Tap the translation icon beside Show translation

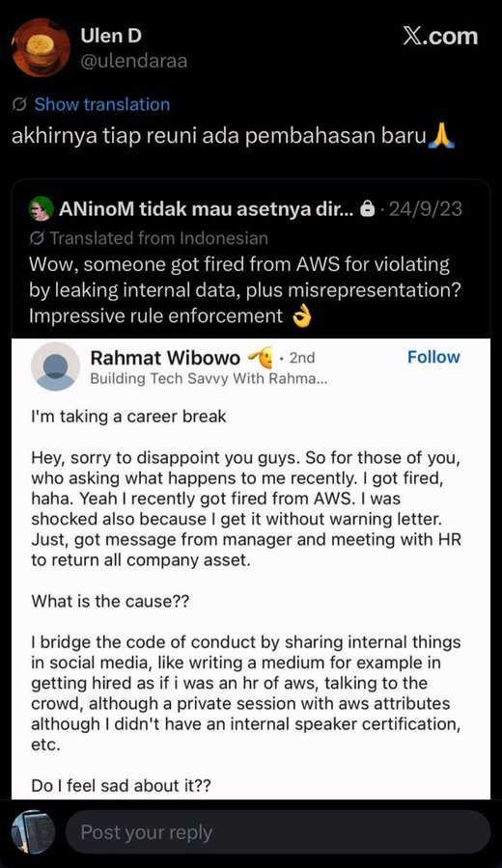(x=20, y=104)
